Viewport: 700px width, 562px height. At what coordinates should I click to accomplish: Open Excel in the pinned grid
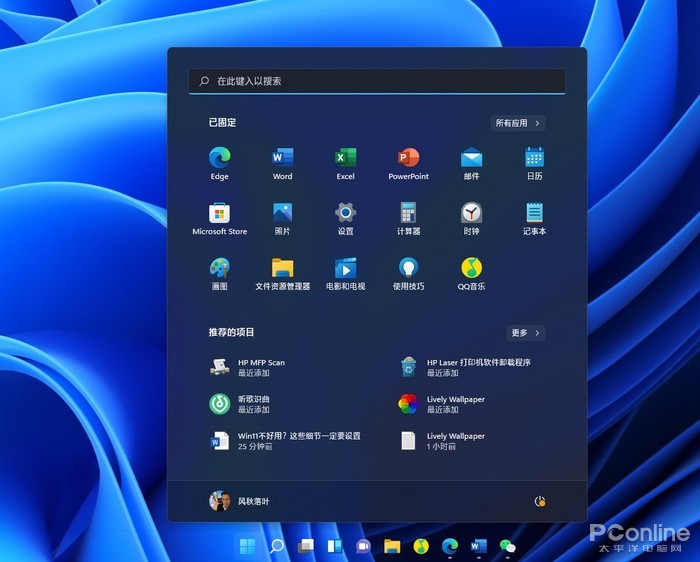346,163
